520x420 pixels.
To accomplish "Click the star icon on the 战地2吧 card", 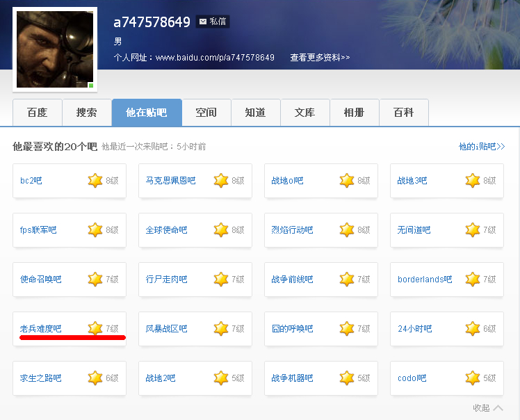I will 221,378.
